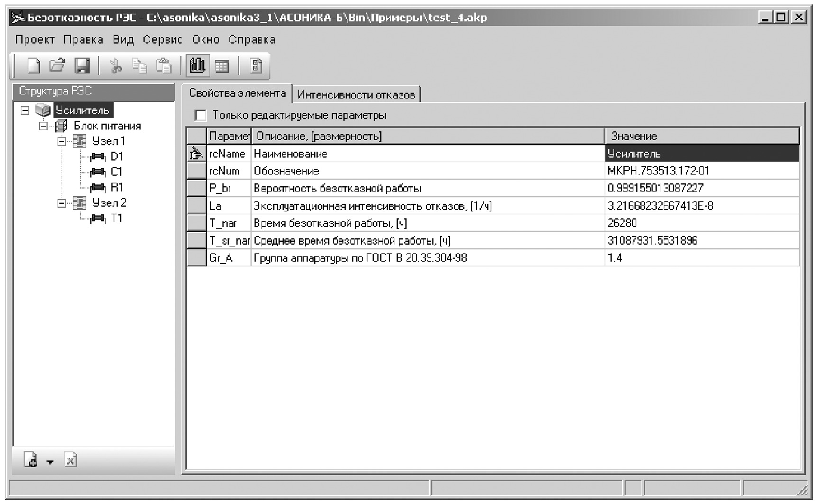Open the Вид menu
The width and height of the screenshot is (816, 504).
pos(123,39)
